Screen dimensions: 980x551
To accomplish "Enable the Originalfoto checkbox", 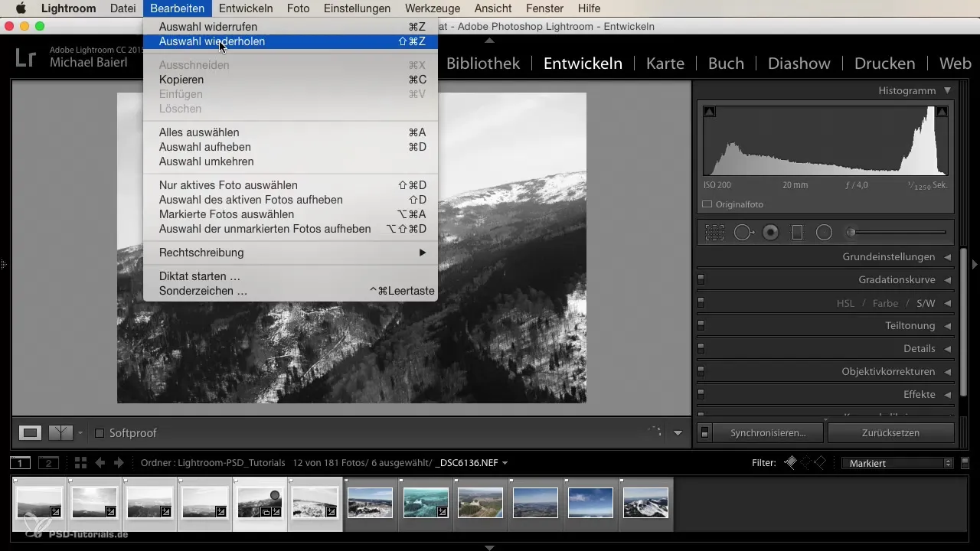I will point(707,204).
